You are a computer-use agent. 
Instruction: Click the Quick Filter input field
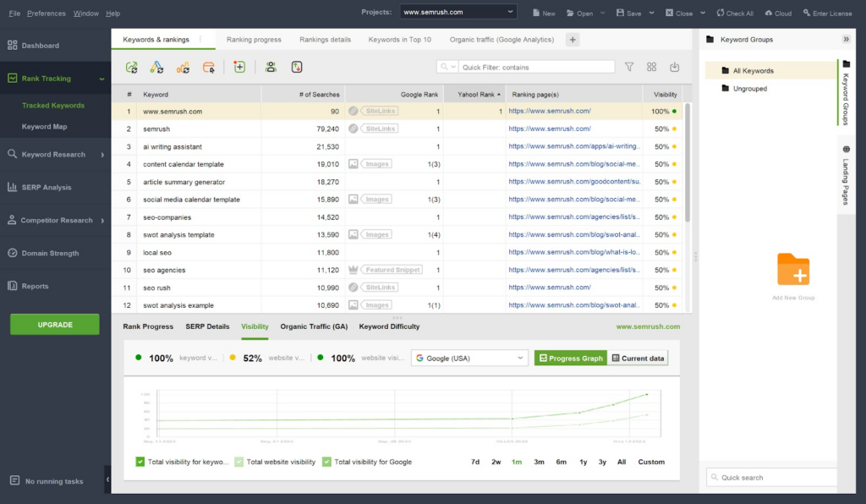tap(537, 67)
